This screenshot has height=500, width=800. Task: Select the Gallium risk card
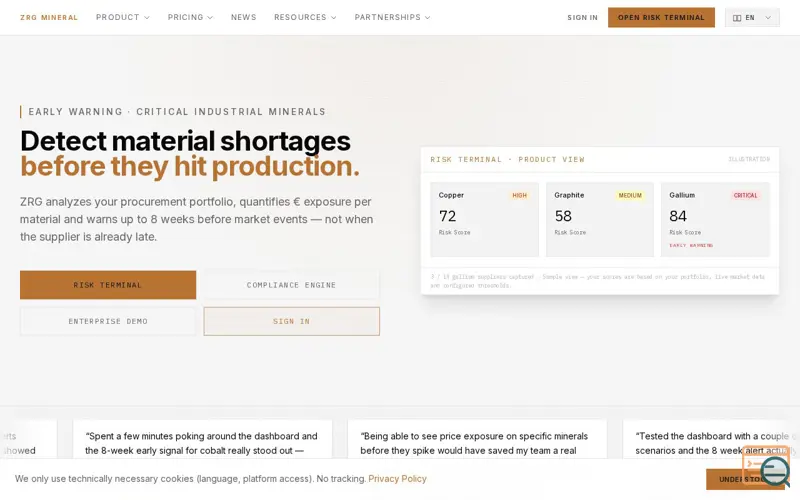click(x=715, y=219)
